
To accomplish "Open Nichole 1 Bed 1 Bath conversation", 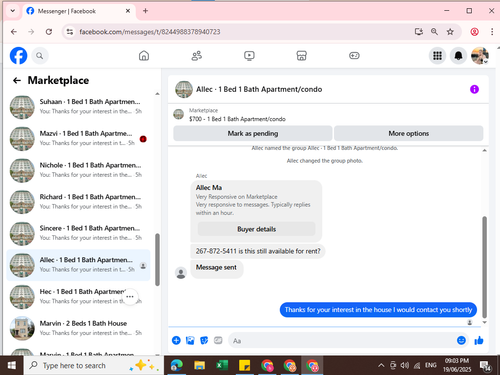I will click(x=78, y=170).
